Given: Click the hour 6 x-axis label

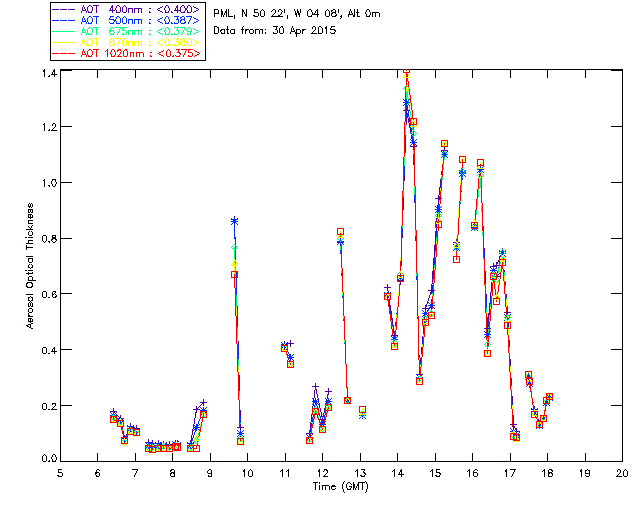Looking at the screenshot, I should click(98, 473).
